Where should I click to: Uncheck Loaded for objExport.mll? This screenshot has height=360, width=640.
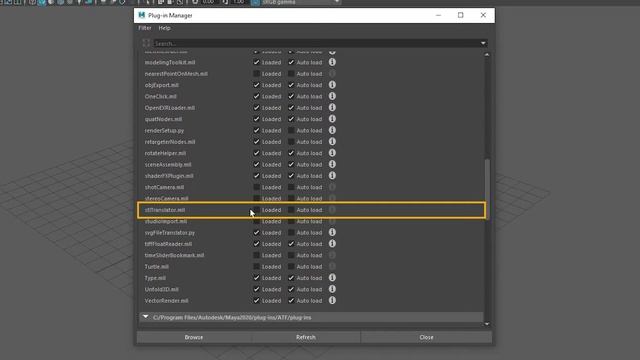pos(256,85)
